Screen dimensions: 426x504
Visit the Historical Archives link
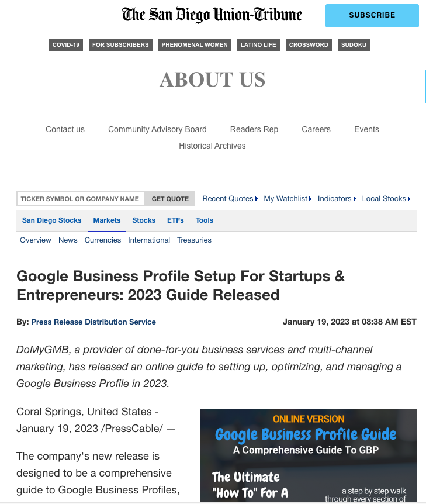212,146
